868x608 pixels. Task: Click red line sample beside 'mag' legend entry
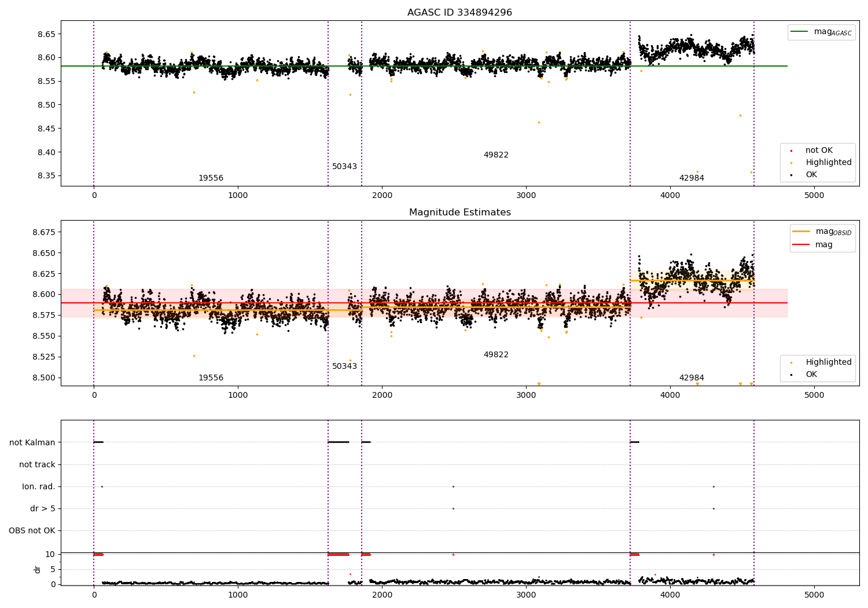801,245
